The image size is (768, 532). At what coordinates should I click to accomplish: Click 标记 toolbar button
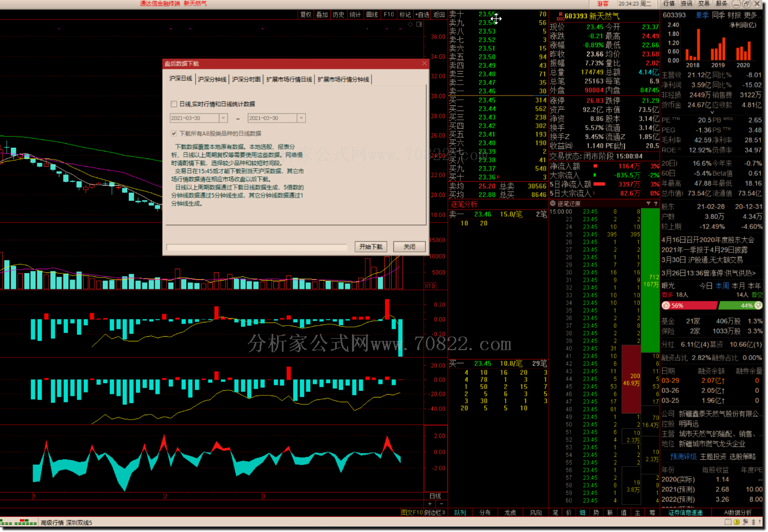point(405,15)
